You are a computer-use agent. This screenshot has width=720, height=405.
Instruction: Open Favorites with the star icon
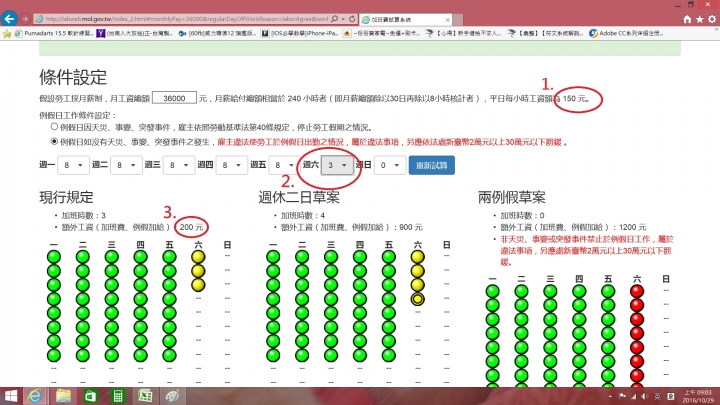(x=699, y=19)
